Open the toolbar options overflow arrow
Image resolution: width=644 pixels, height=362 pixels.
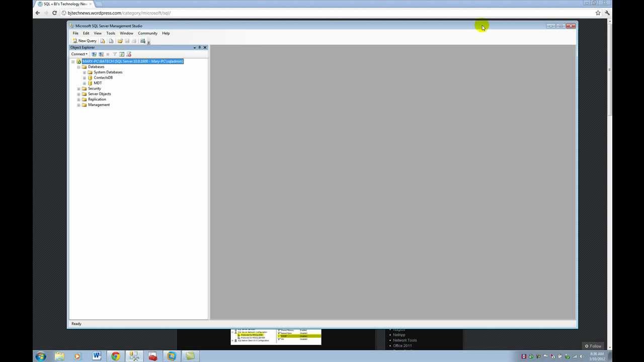pos(149,42)
